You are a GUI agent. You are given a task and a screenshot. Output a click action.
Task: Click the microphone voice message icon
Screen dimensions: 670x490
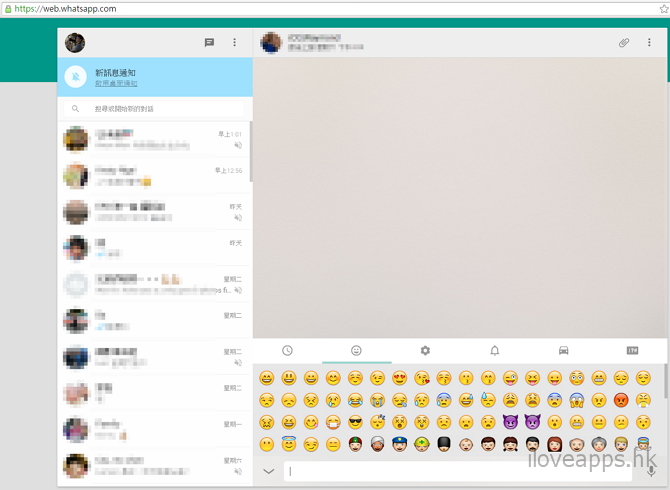click(651, 471)
